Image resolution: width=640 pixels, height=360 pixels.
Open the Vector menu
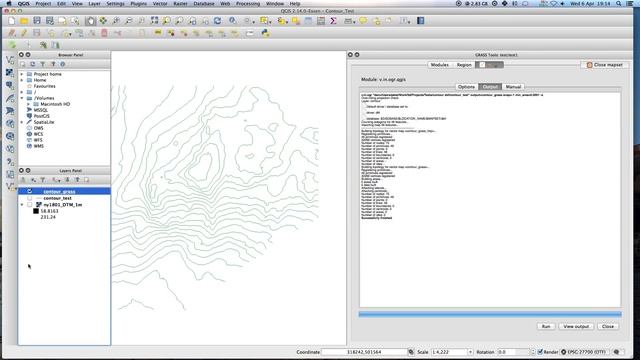click(160, 3)
